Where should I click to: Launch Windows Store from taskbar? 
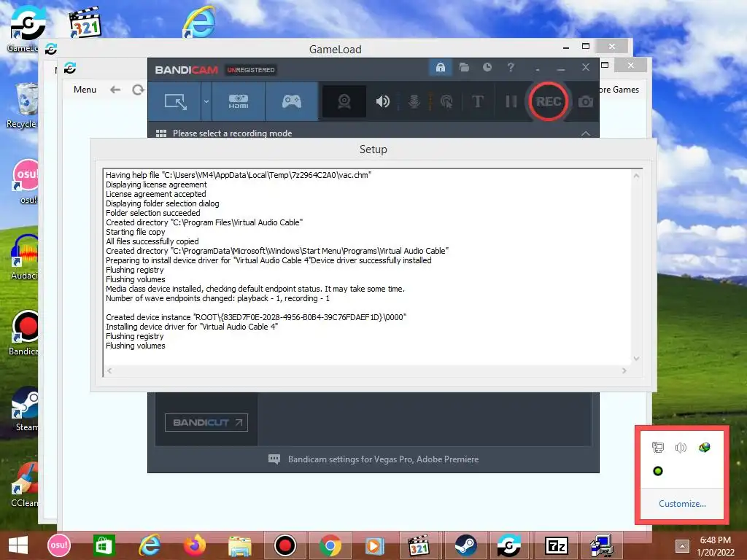point(104,545)
